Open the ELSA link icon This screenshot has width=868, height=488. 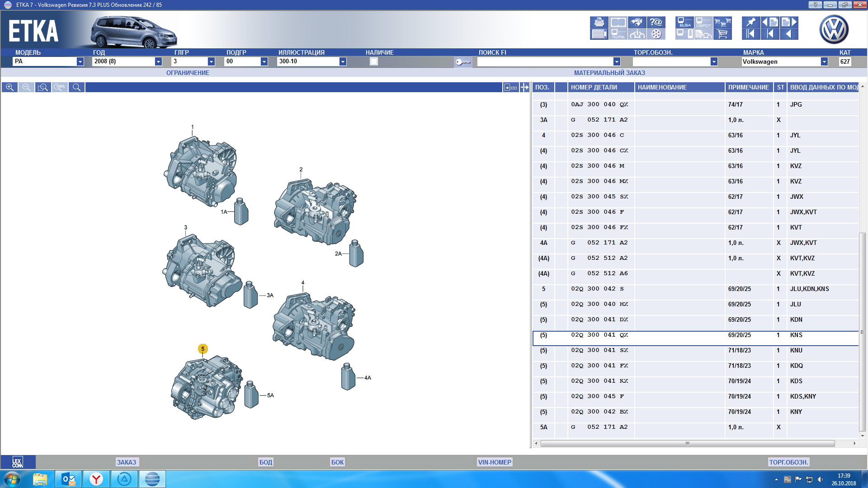click(684, 22)
